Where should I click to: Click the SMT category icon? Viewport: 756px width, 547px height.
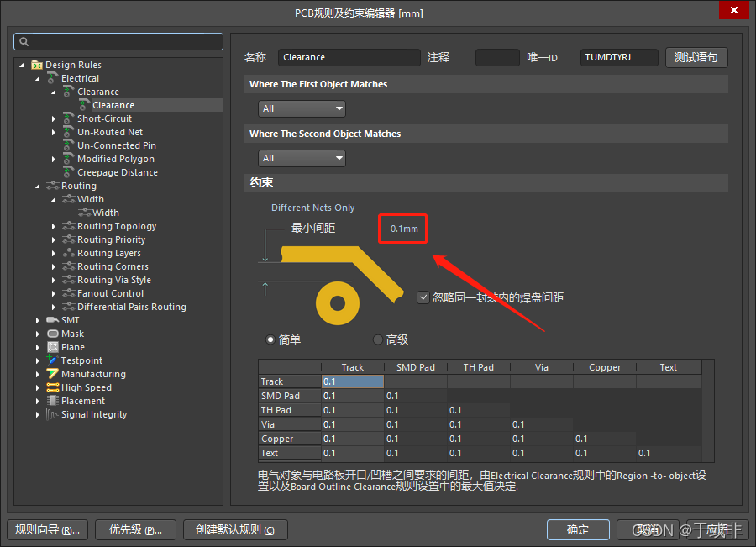[x=53, y=320]
